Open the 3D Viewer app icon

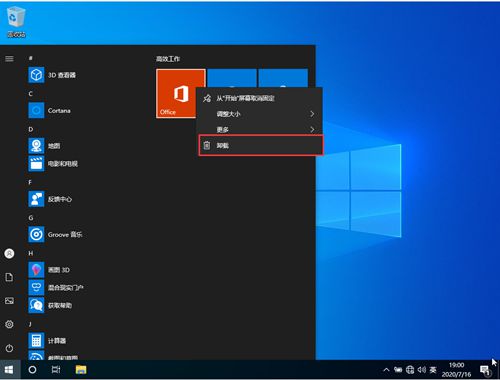coord(36,75)
